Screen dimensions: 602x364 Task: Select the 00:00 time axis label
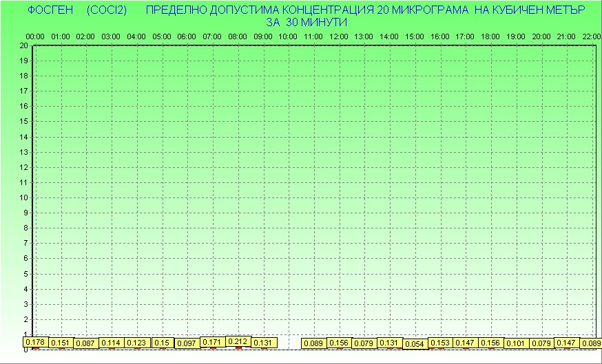coord(35,36)
